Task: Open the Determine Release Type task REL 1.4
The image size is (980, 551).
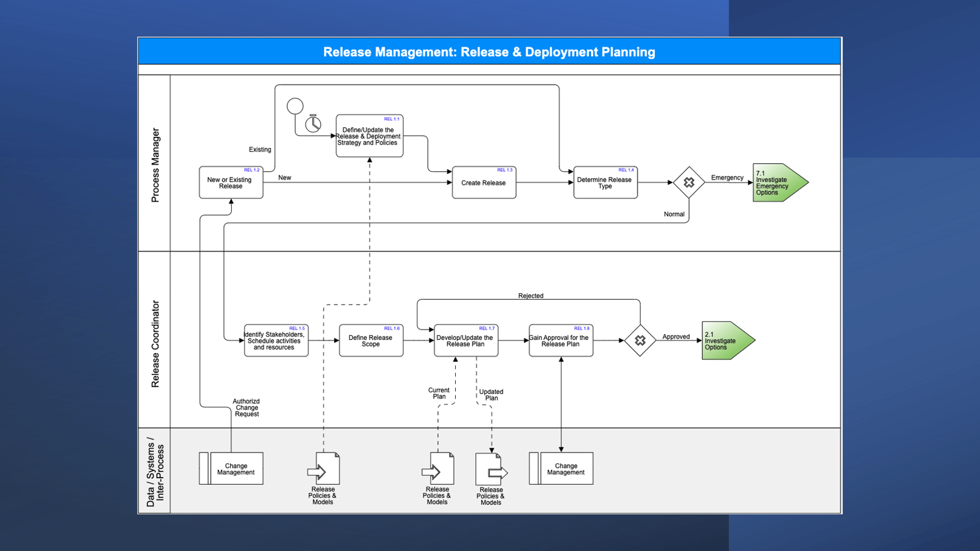Action: 605,183
